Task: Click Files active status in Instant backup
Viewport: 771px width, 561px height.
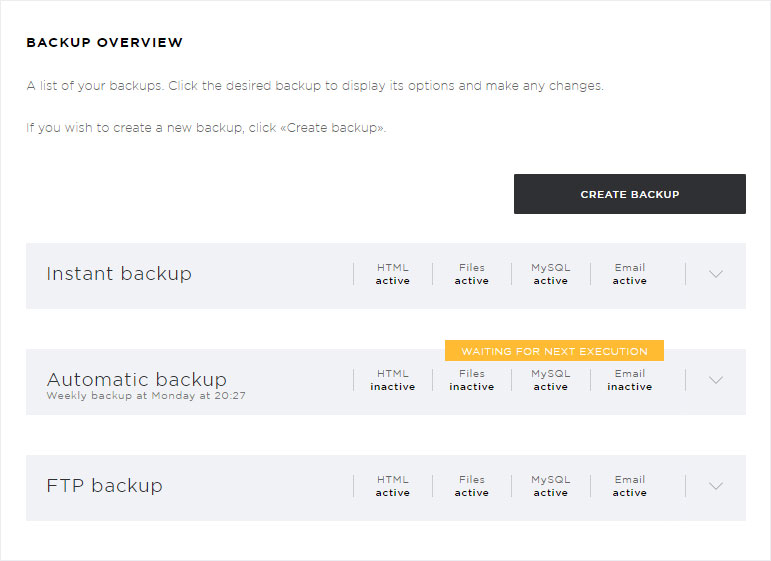Action: (x=472, y=274)
